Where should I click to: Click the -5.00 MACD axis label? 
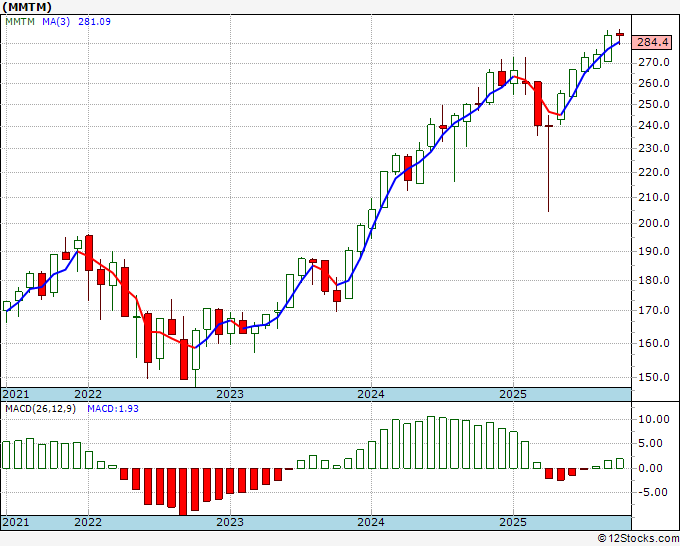pos(654,492)
